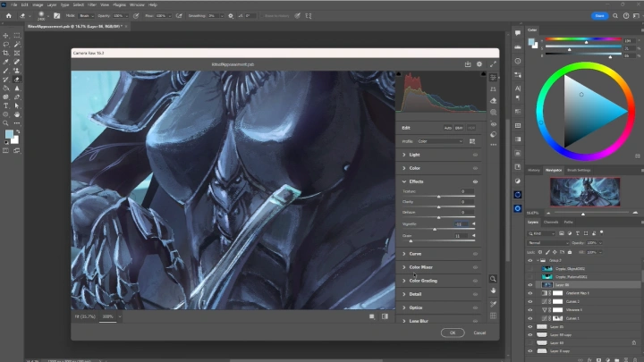Select the Move tool
This screenshot has width=644, height=362.
pyautogui.click(x=5, y=35)
